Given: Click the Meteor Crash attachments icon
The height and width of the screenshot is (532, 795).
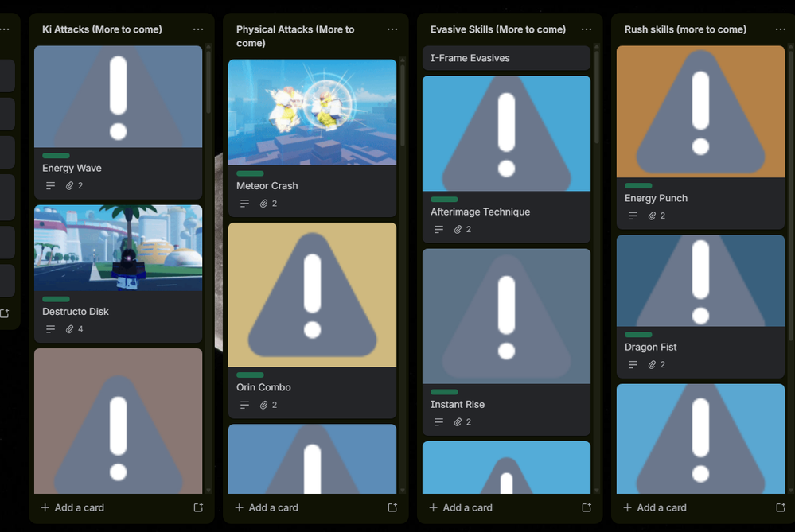Looking at the screenshot, I should (x=263, y=204).
